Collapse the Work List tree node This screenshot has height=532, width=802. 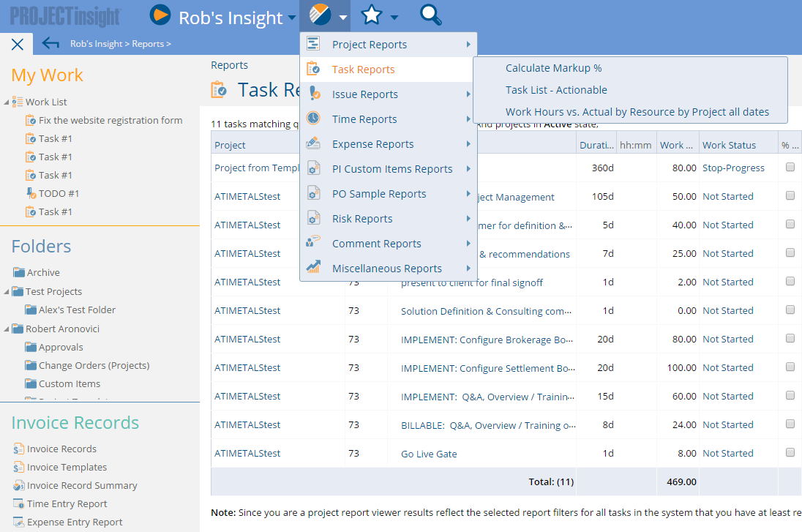point(6,102)
